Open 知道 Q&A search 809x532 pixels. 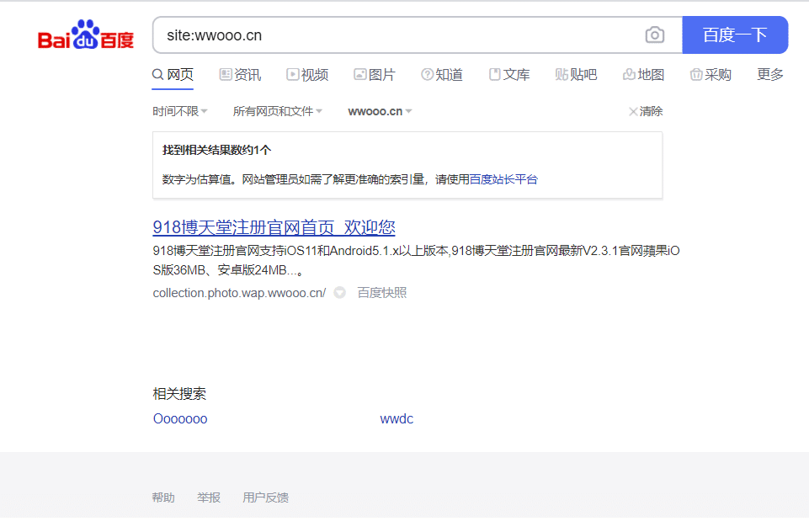point(442,74)
